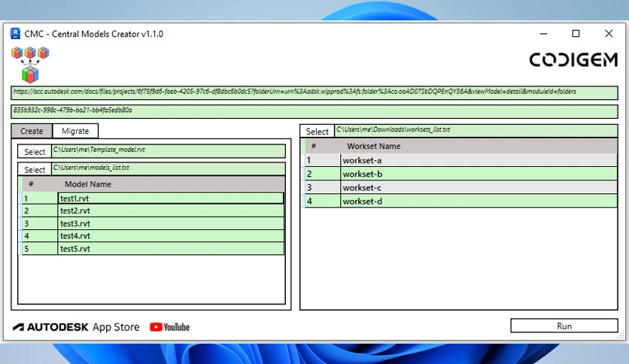Image resolution: width=629 pixels, height=364 pixels.
Task: Switch to the Migrate tab
Action: coord(75,131)
